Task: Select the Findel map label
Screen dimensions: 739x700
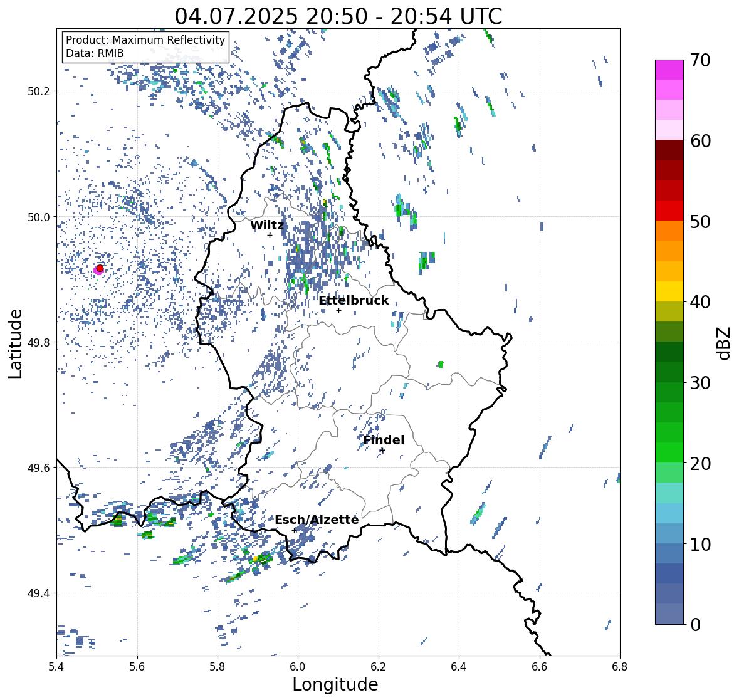Action: click(x=384, y=441)
